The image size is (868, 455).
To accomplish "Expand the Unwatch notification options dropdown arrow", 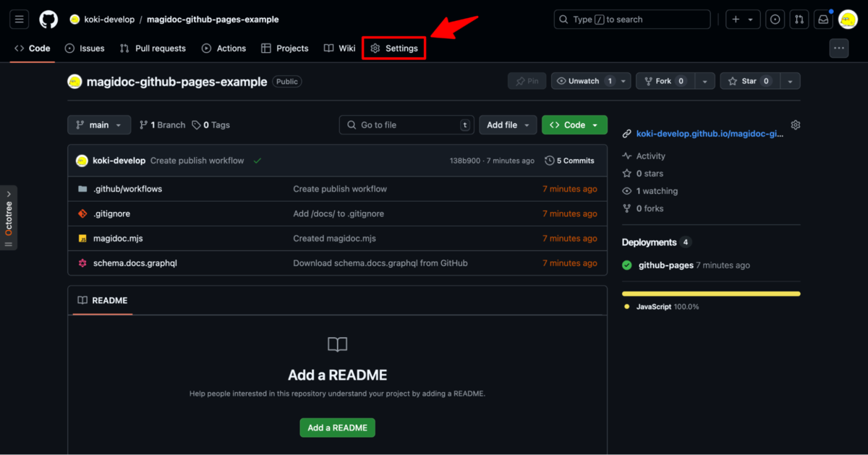I will pyautogui.click(x=624, y=81).
